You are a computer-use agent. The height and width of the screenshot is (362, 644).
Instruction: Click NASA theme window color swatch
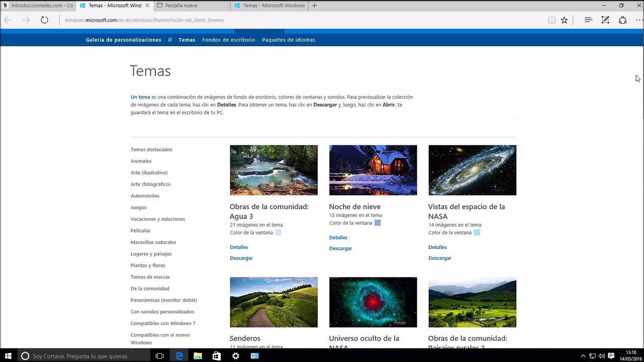477,232
